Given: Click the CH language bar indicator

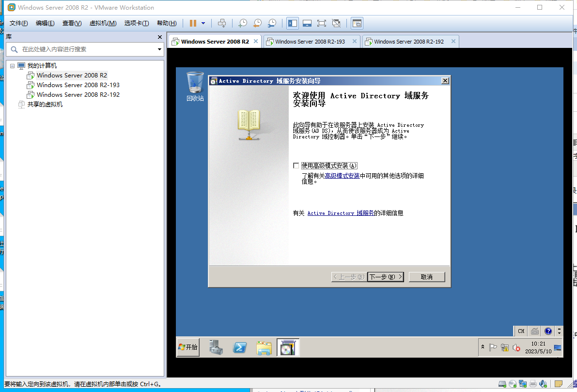Looking at the screenshot, I should (521, 331).
